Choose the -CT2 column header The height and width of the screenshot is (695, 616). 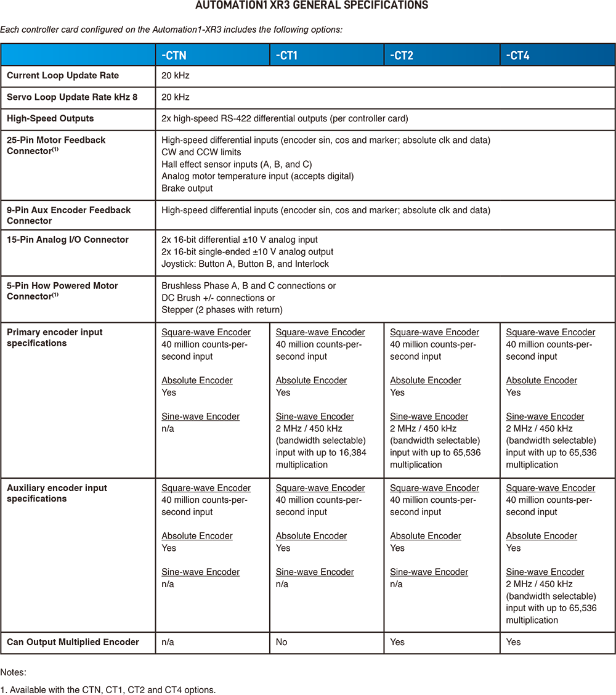[442, 55]
